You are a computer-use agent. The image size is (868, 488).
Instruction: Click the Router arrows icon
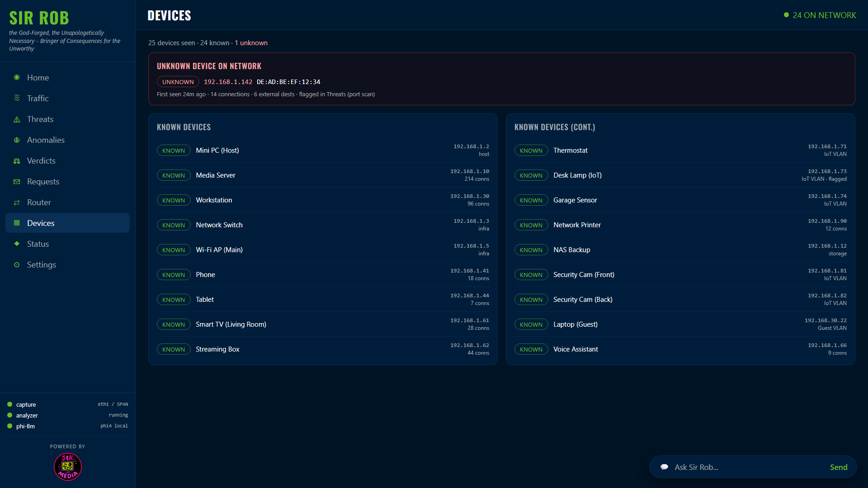[x=17, y=202]
